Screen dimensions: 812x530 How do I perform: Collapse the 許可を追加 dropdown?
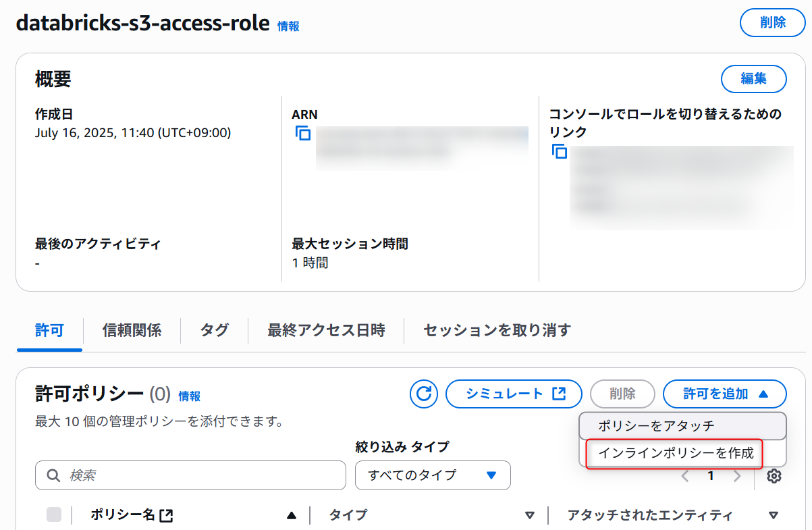click(x=725, y=394)
